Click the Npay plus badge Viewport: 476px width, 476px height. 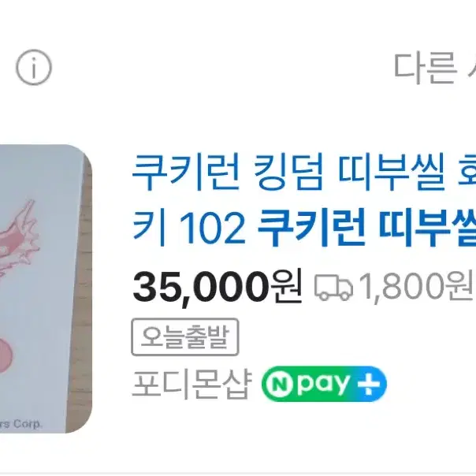coord(324,384)
